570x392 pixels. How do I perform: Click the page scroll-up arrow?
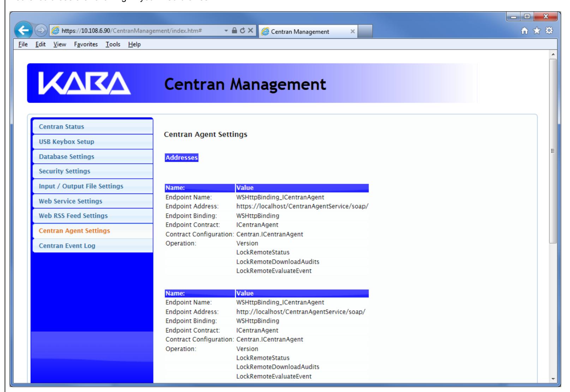pyautogui.click(x=553, y=55)
